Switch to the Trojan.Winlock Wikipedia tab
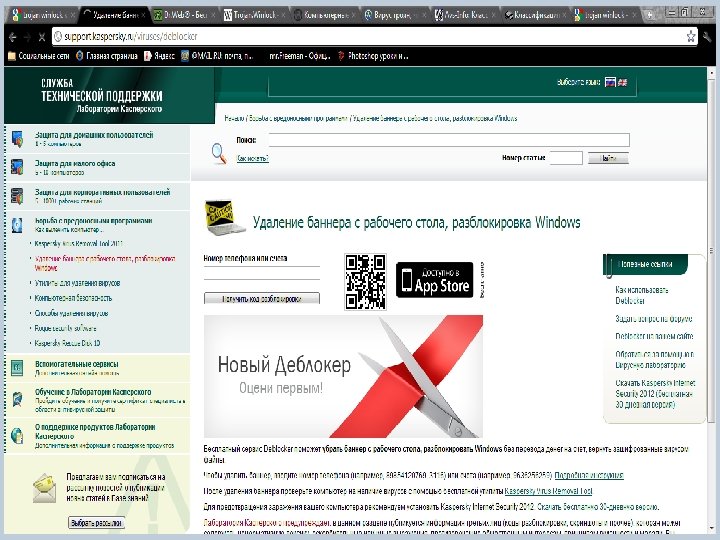This screenshot has width=720, height=540. coord(253,15)
